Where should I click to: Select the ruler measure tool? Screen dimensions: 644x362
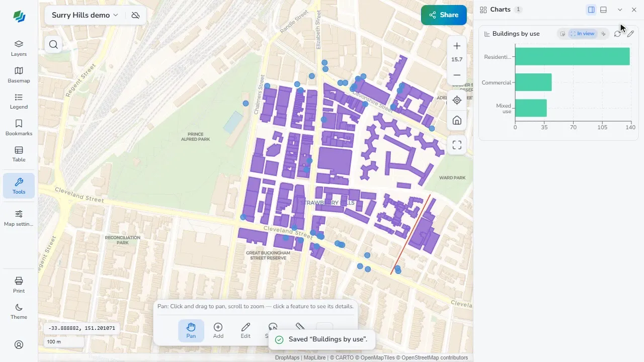coord(300,327)
